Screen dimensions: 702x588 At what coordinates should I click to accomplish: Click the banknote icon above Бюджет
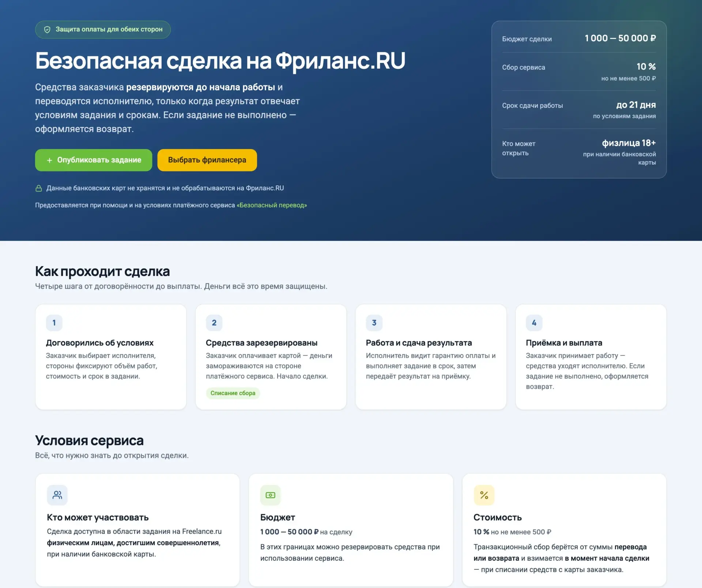tap(271, 495)
